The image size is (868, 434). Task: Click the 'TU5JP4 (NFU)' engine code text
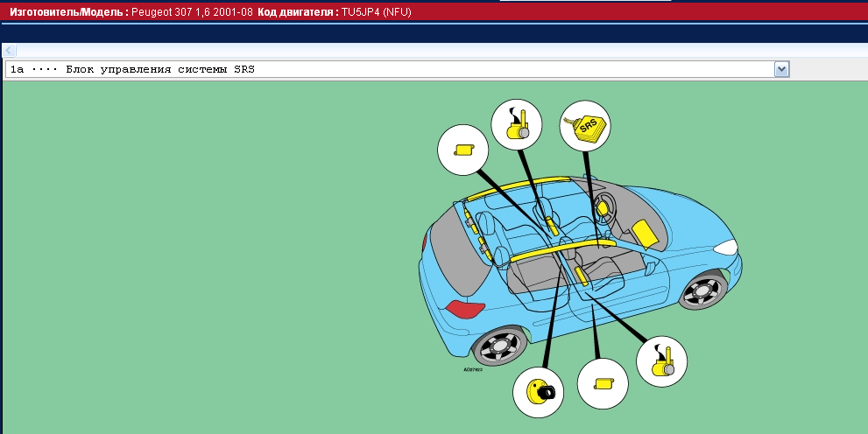[377, 11]
